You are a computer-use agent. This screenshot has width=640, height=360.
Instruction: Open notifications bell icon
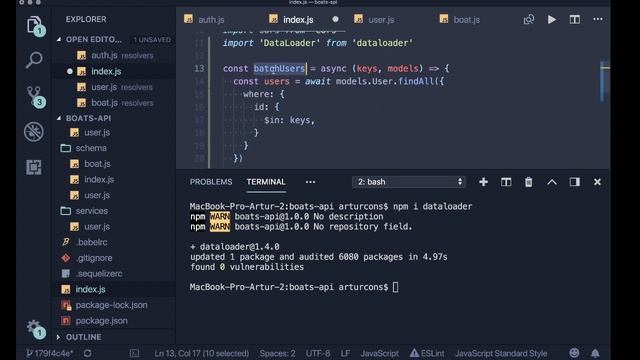(595, 353)
